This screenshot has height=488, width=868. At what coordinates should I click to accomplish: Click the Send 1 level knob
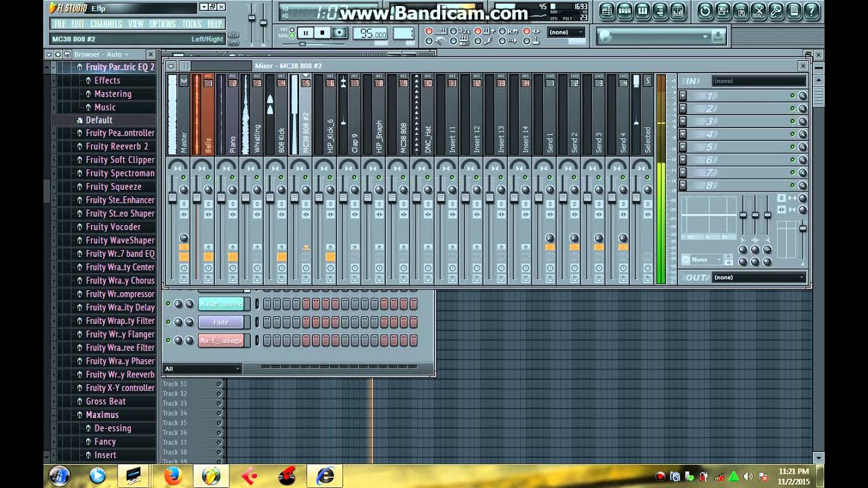550,238
